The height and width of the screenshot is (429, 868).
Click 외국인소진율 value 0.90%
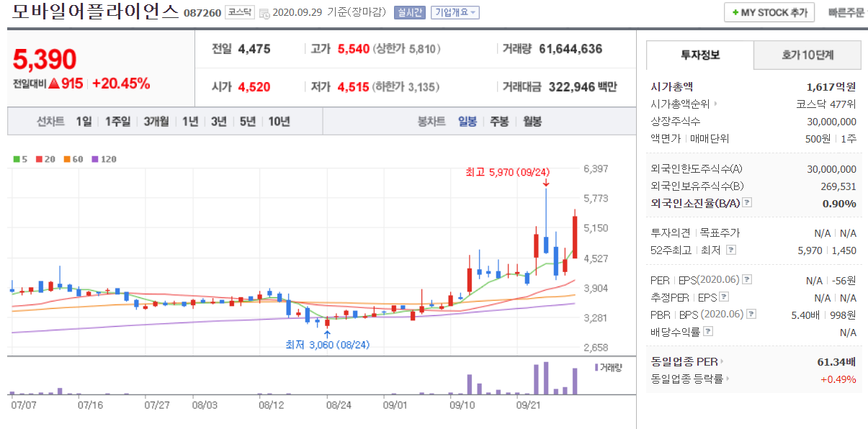coord(839,204)
